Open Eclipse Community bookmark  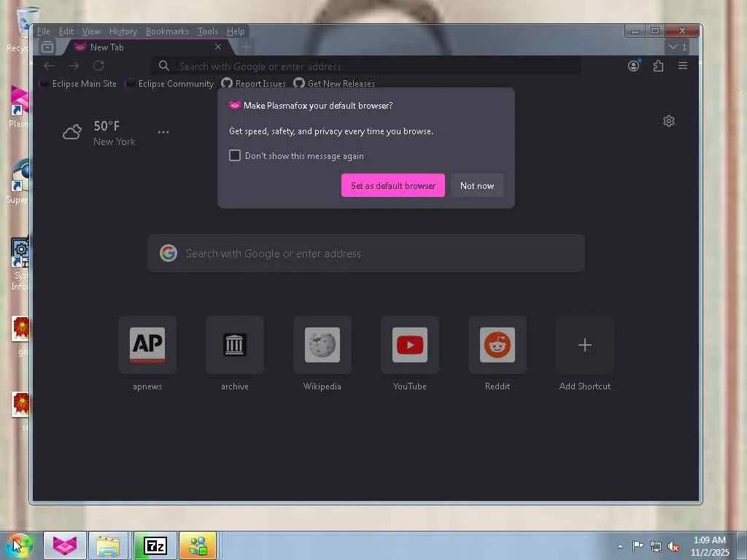click(169, 84)
